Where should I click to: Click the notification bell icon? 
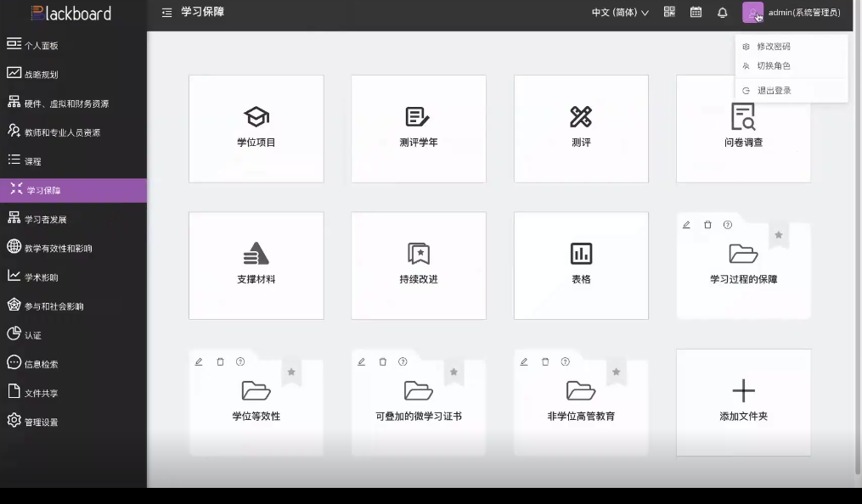[723, 13]
